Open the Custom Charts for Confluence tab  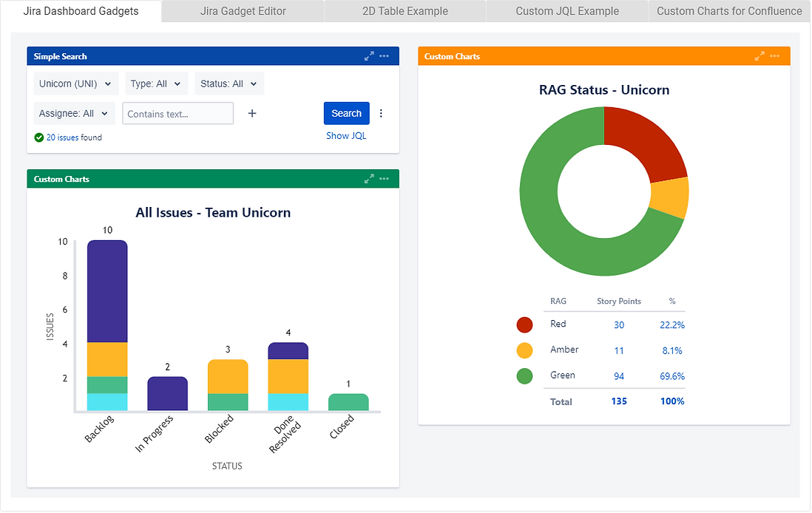[x=729, y=11]
